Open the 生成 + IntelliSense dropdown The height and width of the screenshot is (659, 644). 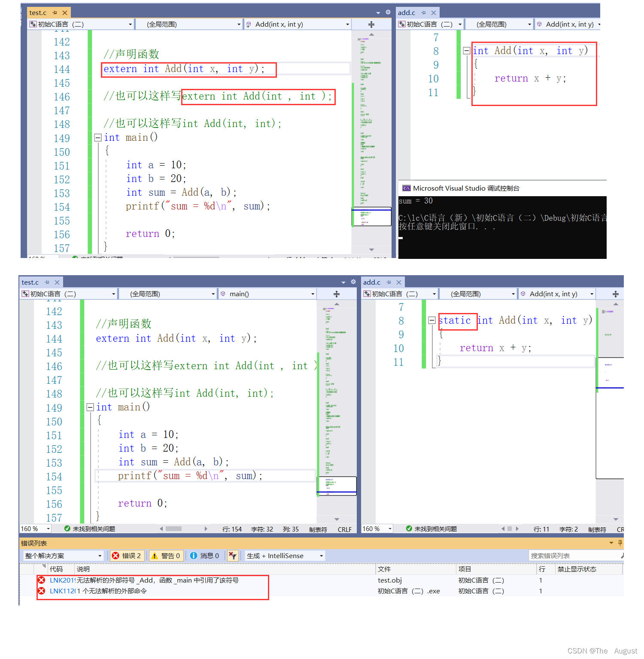[x=285, y=556]
